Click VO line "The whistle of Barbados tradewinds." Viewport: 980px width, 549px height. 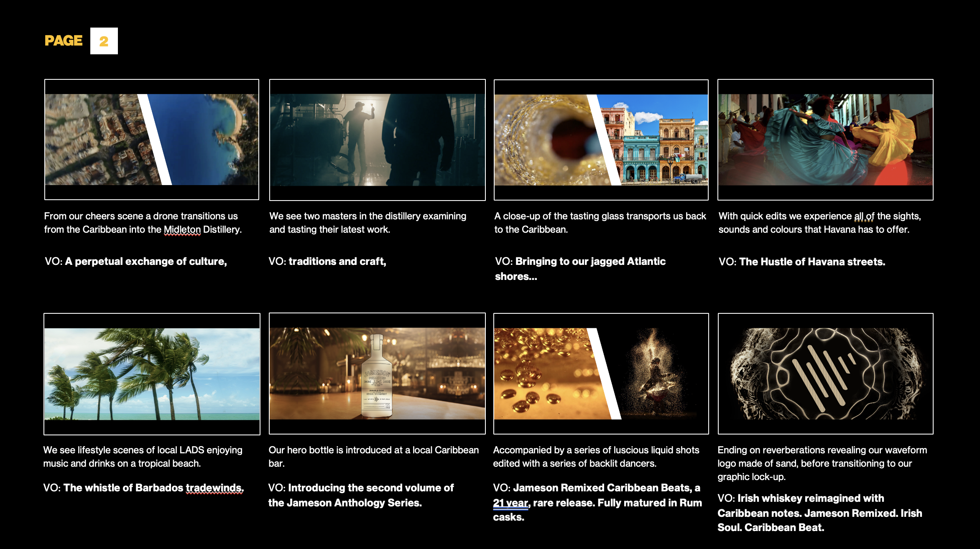143,488
